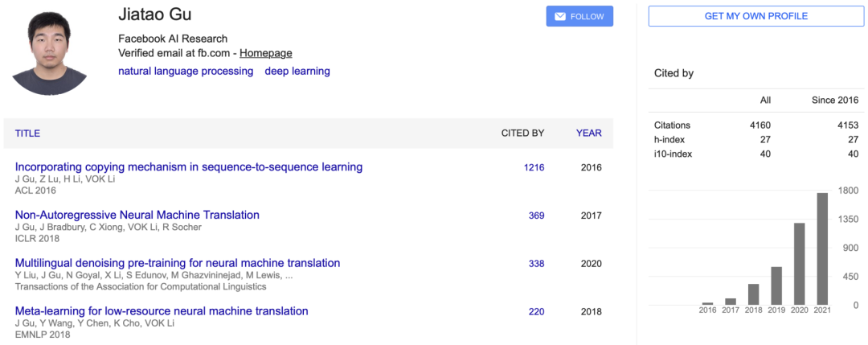Viewport: 868px width, 345px height.
Task: Click the 2021 bar in citations chart
Action: (x=822, y=248)
